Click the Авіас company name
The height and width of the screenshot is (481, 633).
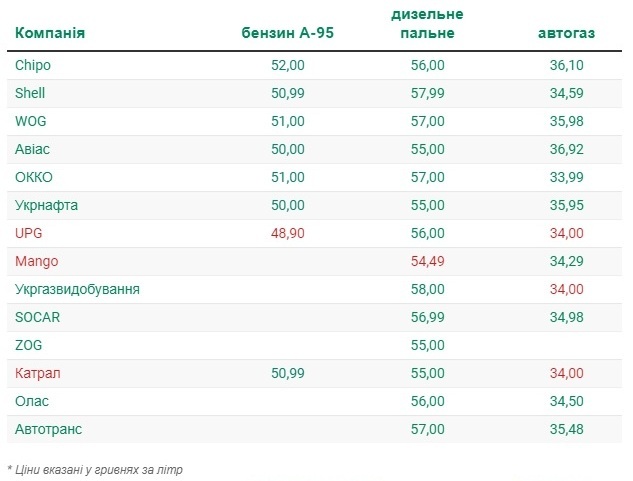32,149
